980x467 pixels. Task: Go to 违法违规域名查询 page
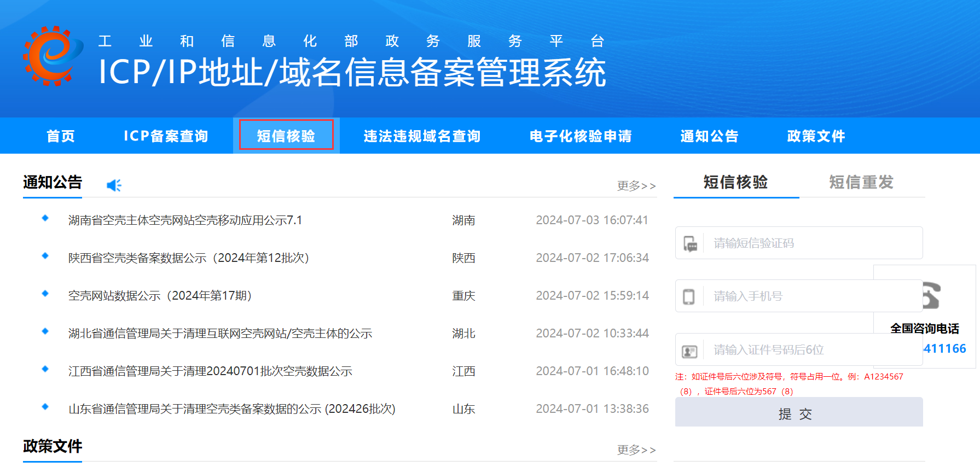coord(422,136)
